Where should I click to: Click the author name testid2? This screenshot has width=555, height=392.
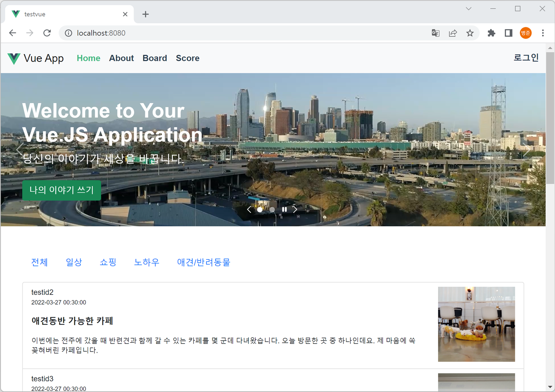[x=42, y=292]
